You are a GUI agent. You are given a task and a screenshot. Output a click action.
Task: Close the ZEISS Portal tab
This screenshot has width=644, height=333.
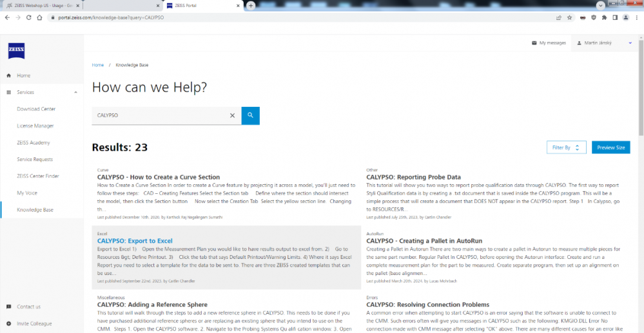pyautogui.click(x=238, y=6)
